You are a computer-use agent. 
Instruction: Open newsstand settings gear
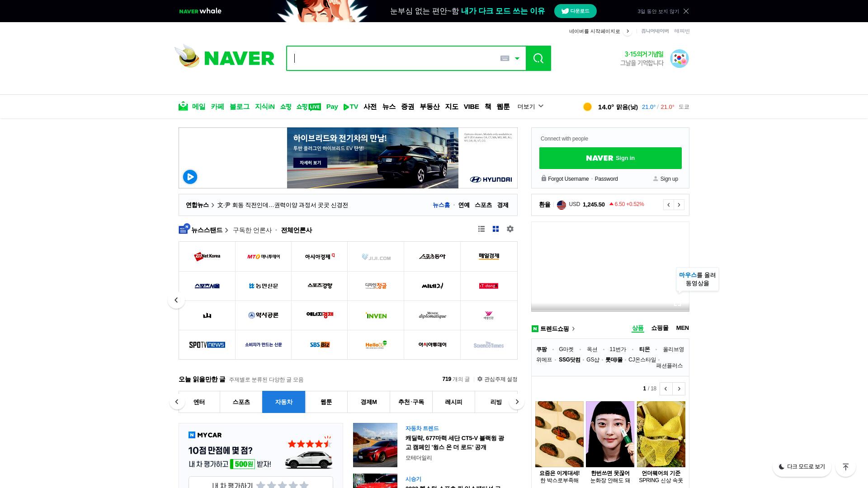pos(510,229)
